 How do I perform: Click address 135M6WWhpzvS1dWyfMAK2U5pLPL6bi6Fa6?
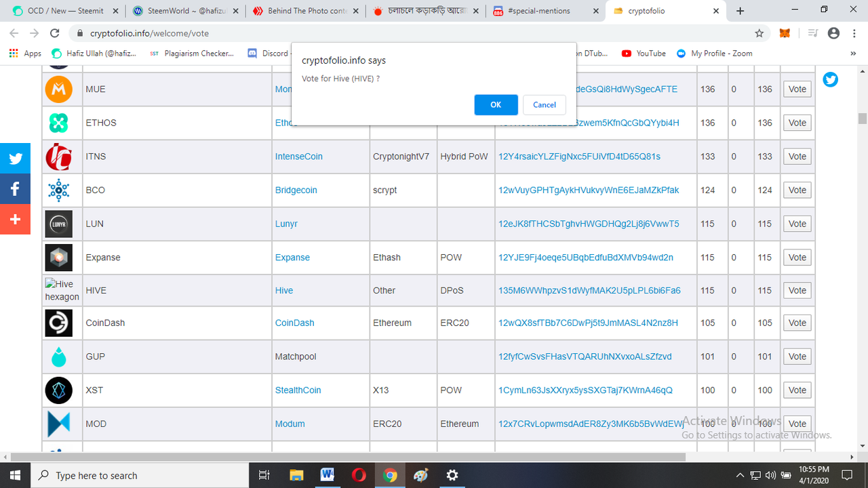pos(589,291)
